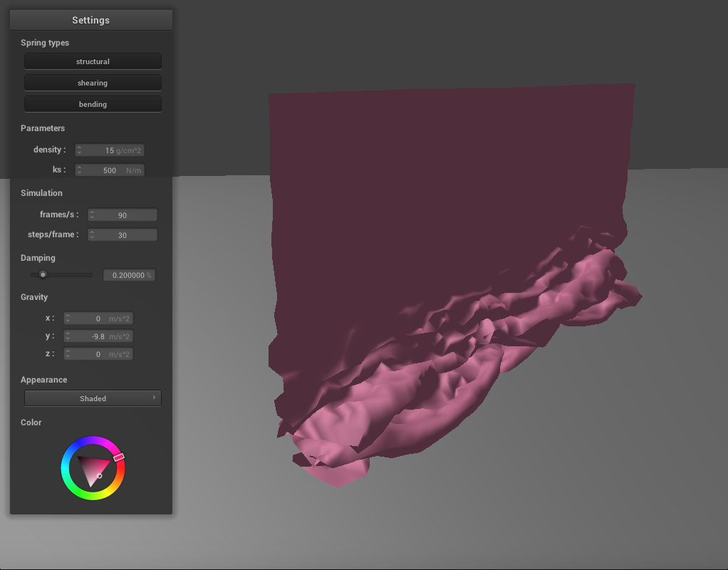728x570 pixels.
Task: Click the Settings panel title bar
Action: click(91, 20)
